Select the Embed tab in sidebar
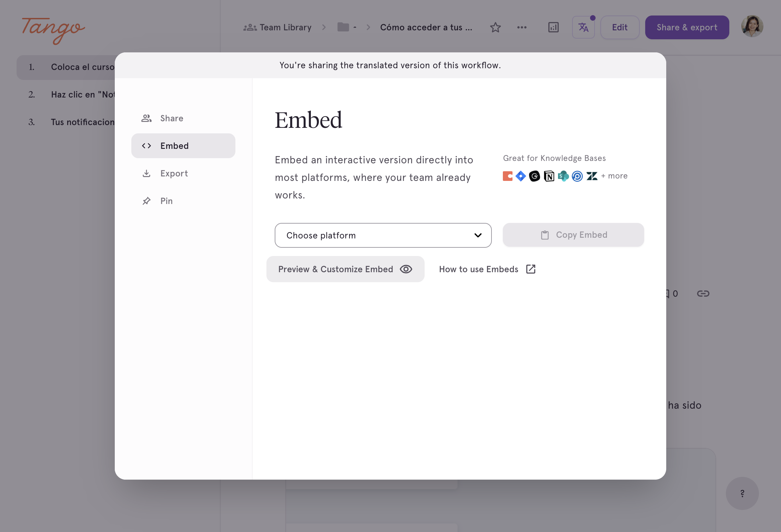The width and height of the screenshot is (781, 532). pos(183,146)
